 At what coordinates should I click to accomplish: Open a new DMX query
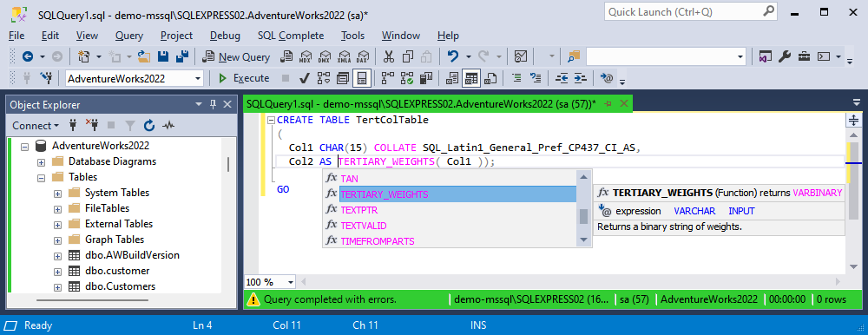(325, 56)
